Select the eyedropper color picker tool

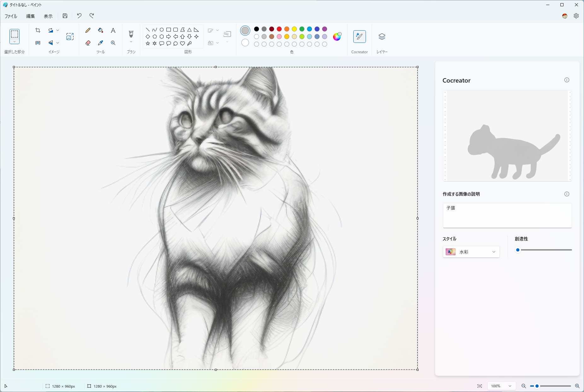100,43
